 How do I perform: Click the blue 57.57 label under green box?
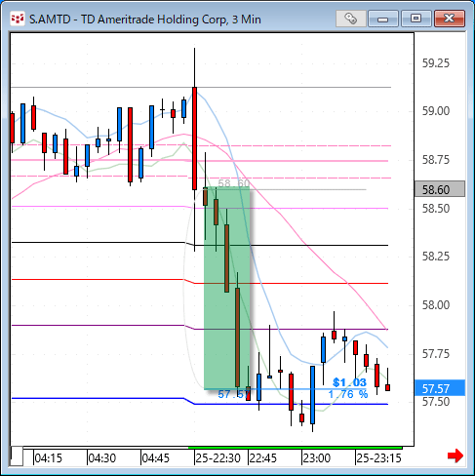[233, 394]
